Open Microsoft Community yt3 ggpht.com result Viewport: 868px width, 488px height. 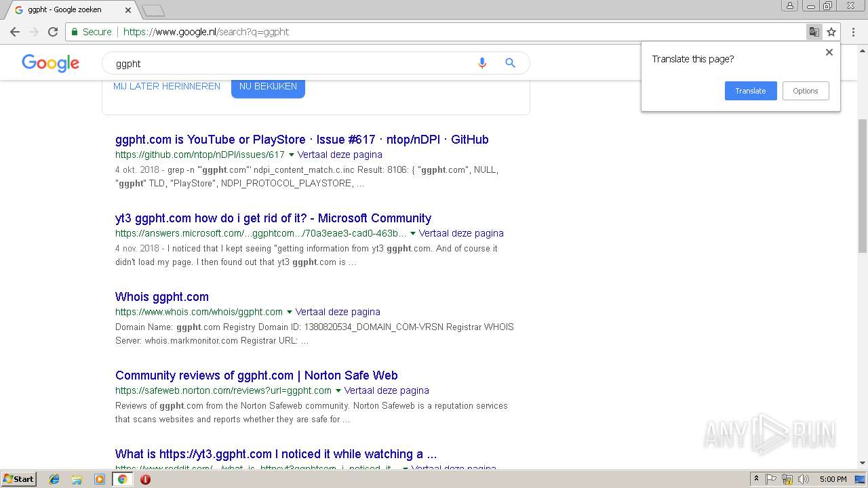coord(273,218)
